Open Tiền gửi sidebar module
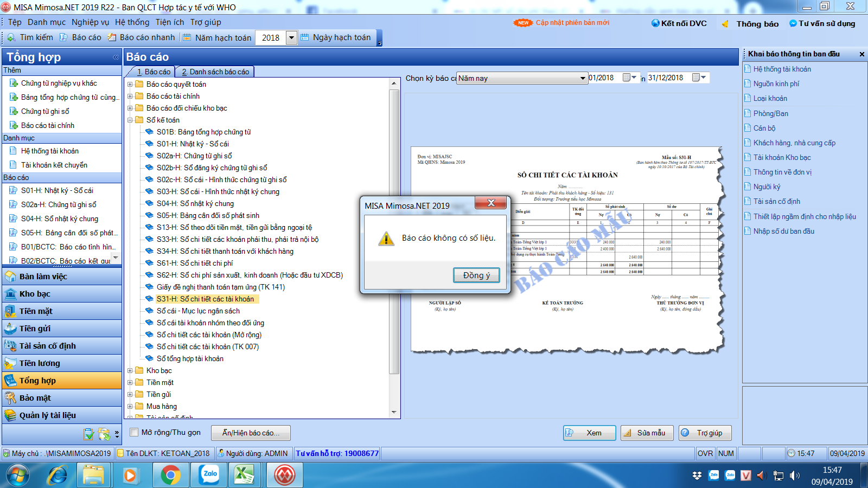This screenshot has width=868, height=488. [x=62, y=329]
